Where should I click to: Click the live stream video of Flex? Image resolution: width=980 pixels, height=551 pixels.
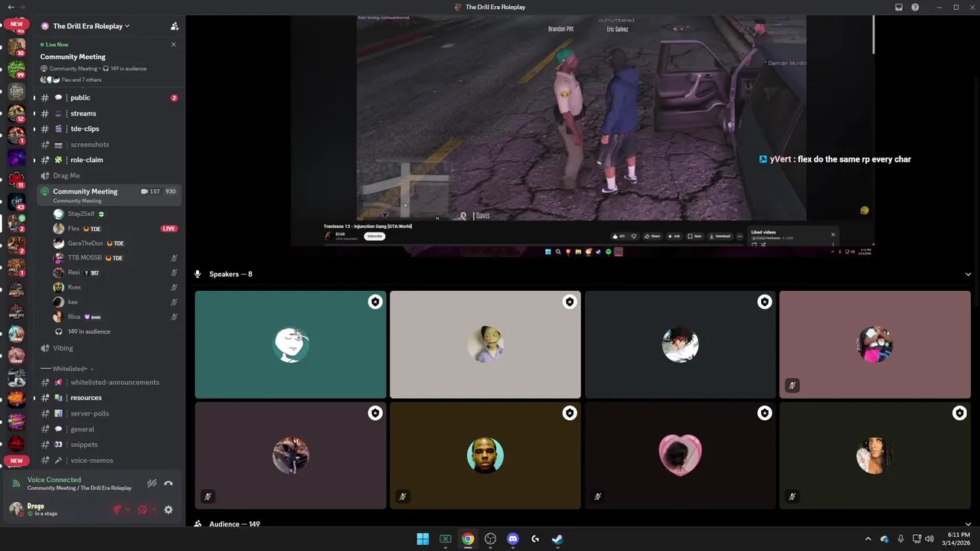click(582, 135)
